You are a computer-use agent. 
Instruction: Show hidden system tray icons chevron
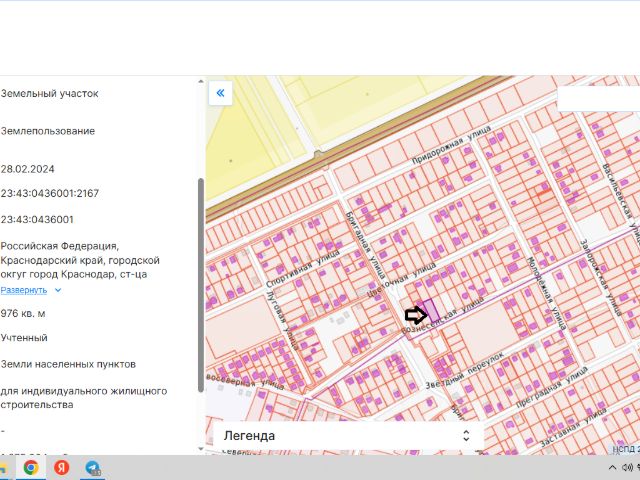click(x=612, y=468)
